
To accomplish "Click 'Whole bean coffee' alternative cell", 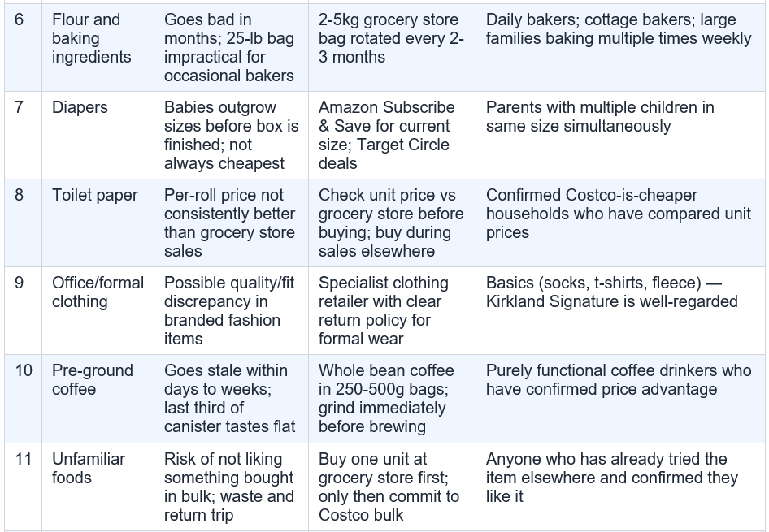I will tap(392, 399).
